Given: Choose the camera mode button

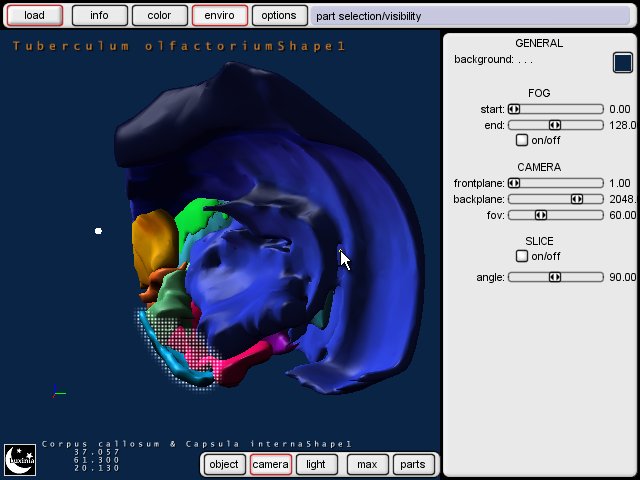Looking at the screenshot, I should tap(270, 464).
